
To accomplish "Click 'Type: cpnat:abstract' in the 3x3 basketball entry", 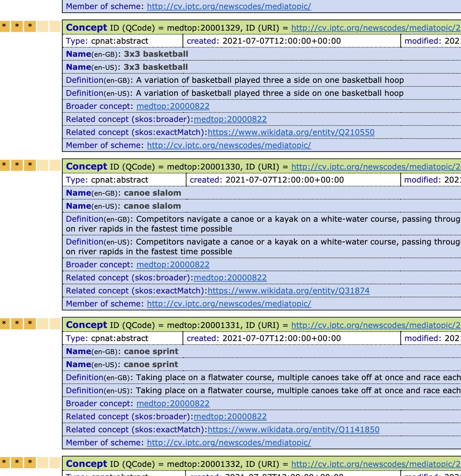I will point(107,41).
